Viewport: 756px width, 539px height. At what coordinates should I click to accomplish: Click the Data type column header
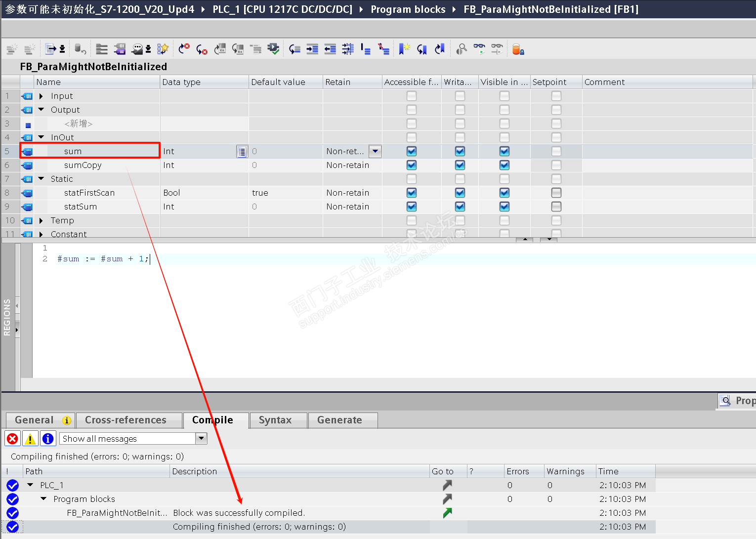pos(204,82)
